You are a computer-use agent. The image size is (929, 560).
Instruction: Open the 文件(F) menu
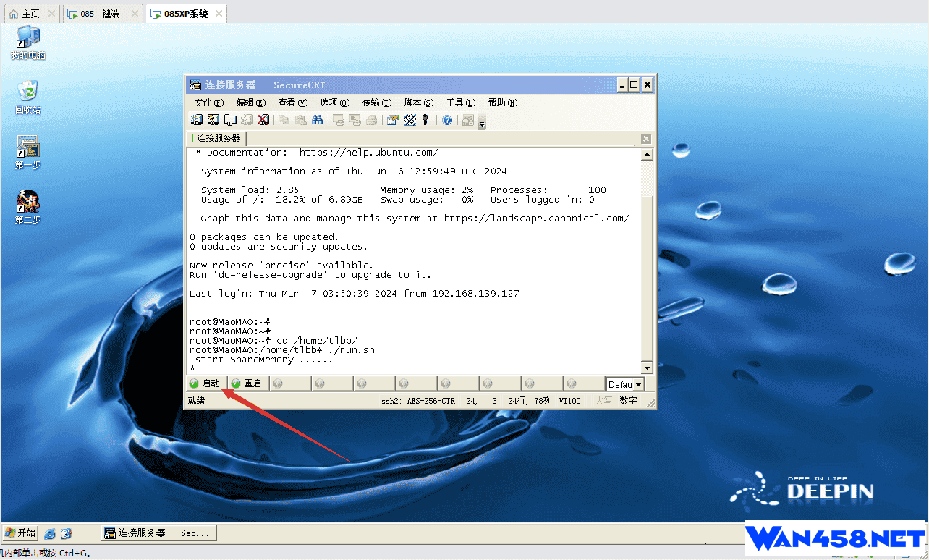pos(209,103)
